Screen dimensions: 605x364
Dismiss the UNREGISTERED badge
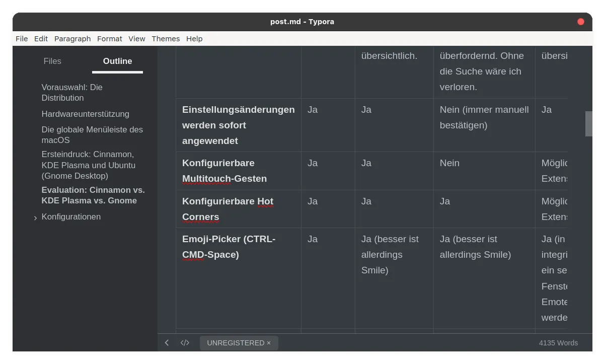click(x=269, y=343)
